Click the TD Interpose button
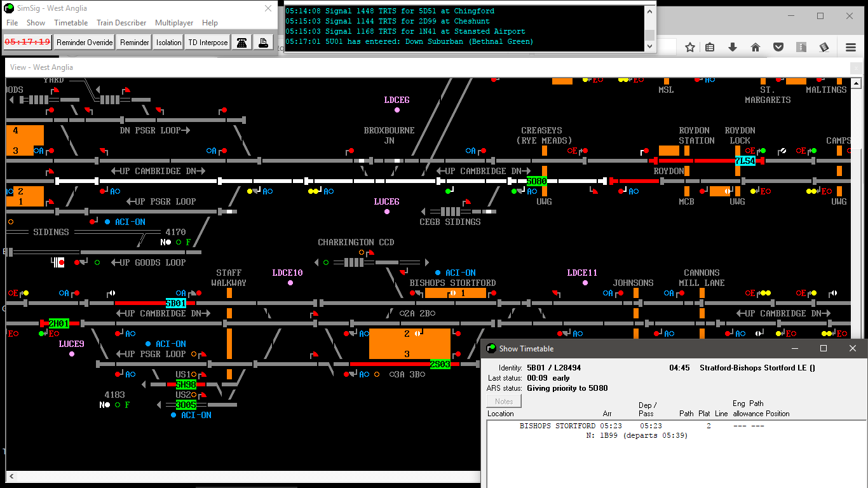The height and width of the screenshot is (488, 868). 208,43
